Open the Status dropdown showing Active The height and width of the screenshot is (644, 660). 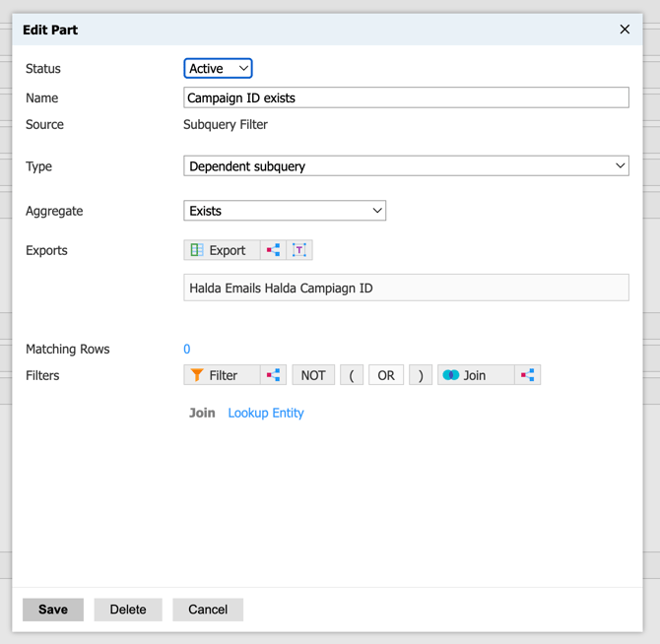coord(218,69)
